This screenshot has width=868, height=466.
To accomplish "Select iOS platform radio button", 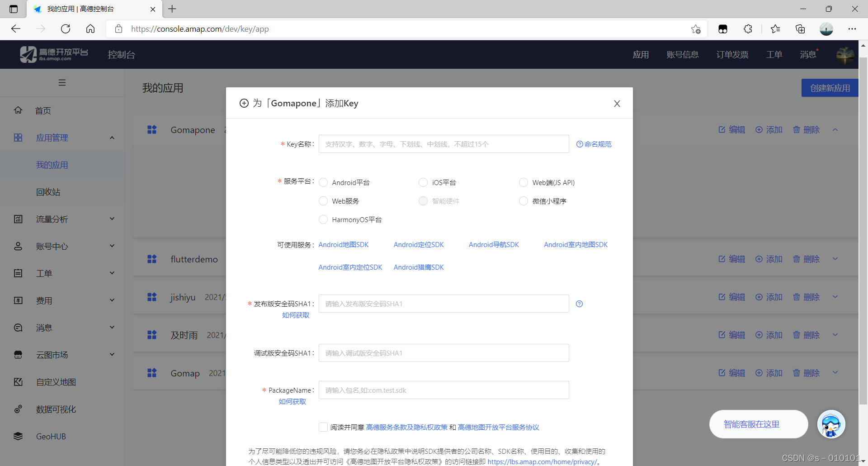I will [x=423, y=182].
